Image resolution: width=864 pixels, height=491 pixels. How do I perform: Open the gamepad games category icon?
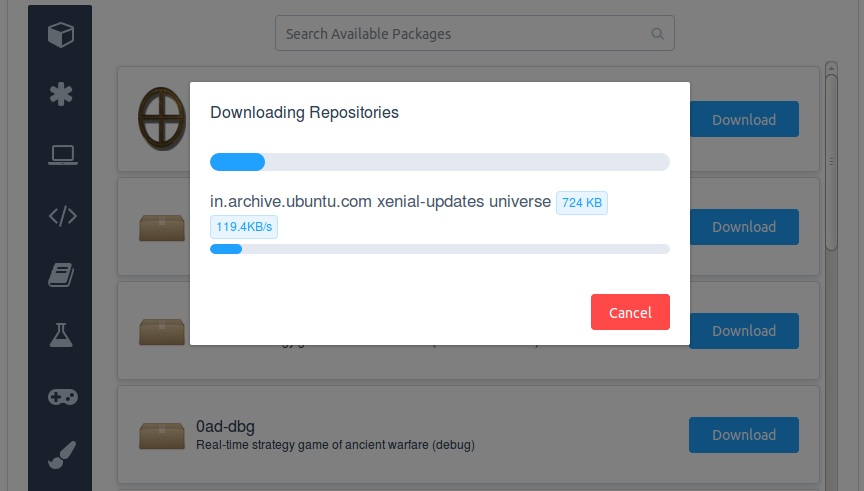(62, 397)
